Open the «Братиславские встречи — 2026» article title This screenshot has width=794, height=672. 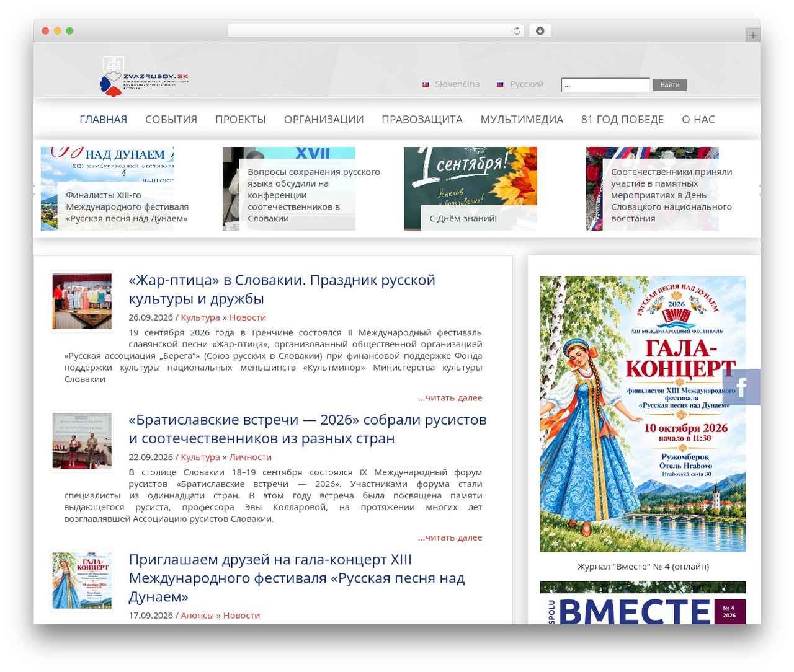tap(308, 429)
